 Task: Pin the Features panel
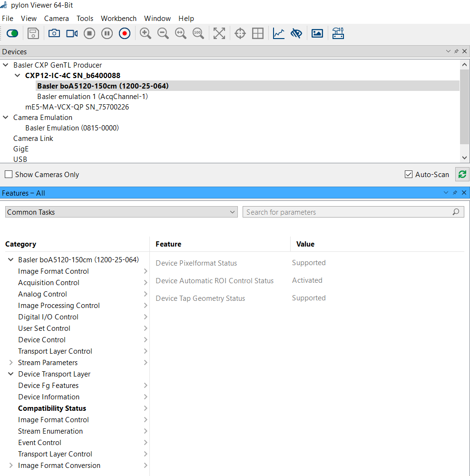click(455, 193)
